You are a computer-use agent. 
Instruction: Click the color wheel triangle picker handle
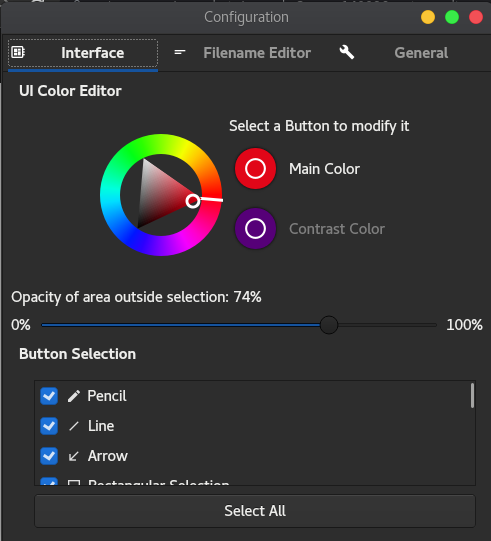tap(193, 201)
